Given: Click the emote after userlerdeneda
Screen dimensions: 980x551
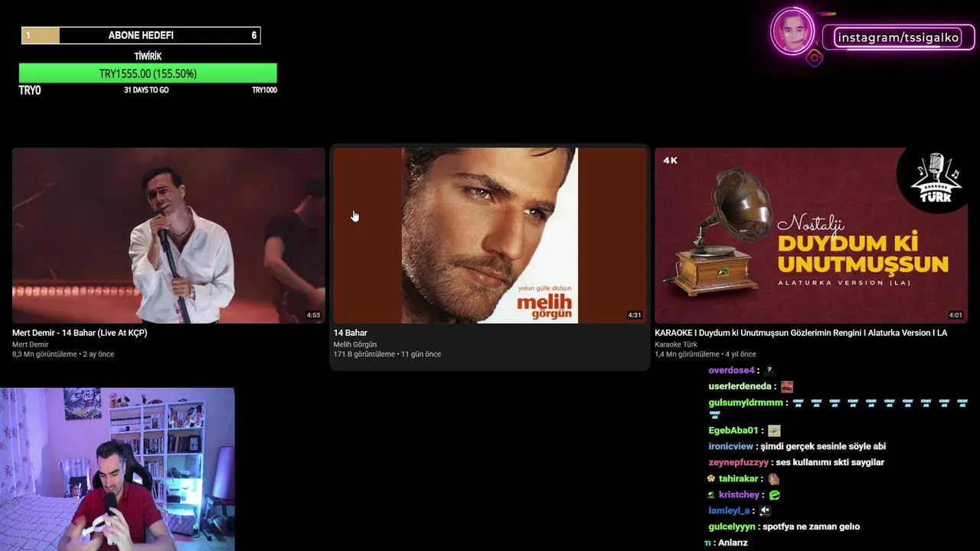Looking at the screenshot, I should click(787, 386).
